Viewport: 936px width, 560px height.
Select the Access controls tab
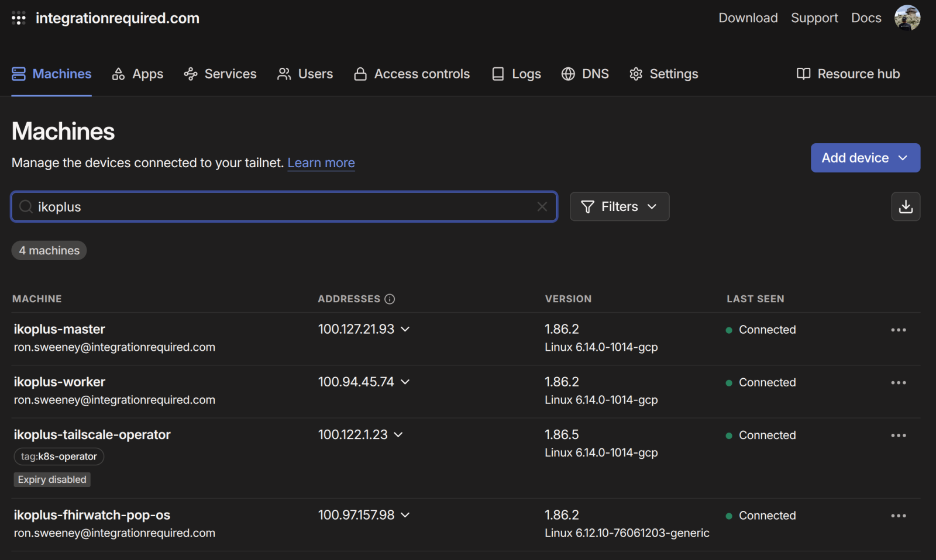(412, 74)
